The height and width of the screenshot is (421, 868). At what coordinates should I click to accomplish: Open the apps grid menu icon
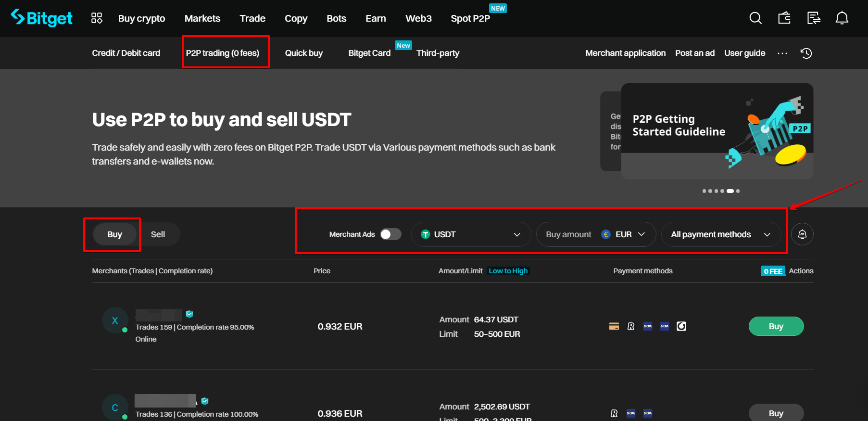[x=97, y=18]
